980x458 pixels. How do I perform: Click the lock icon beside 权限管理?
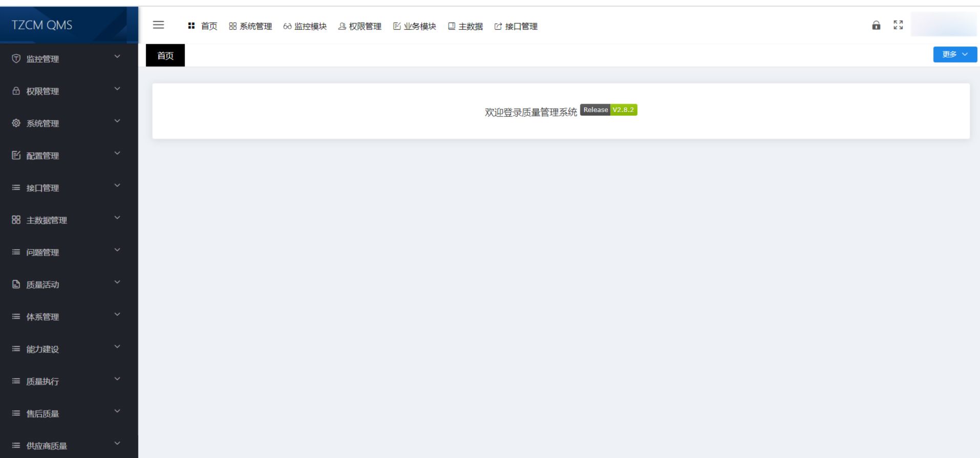[x=16, y=91]
